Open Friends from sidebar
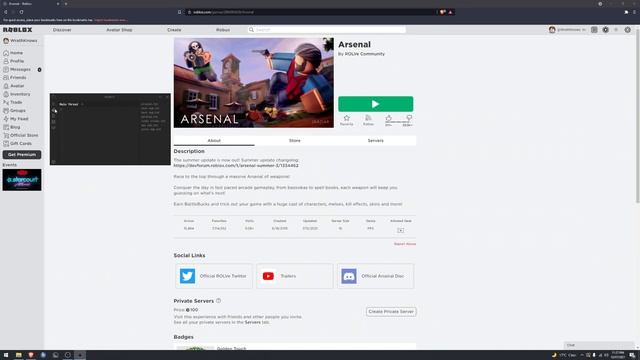 pyautogui.click(x=15, y=78)
